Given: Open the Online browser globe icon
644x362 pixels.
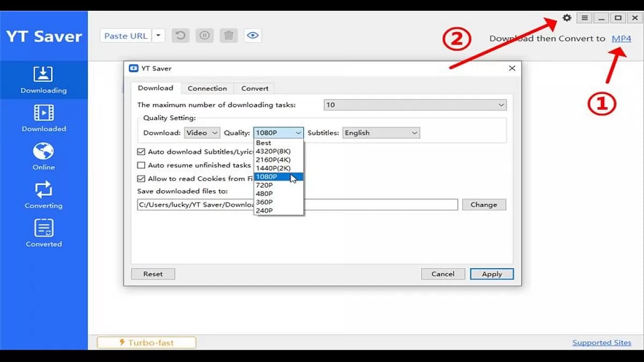Looking at the screenshot, I should (43, 157).
